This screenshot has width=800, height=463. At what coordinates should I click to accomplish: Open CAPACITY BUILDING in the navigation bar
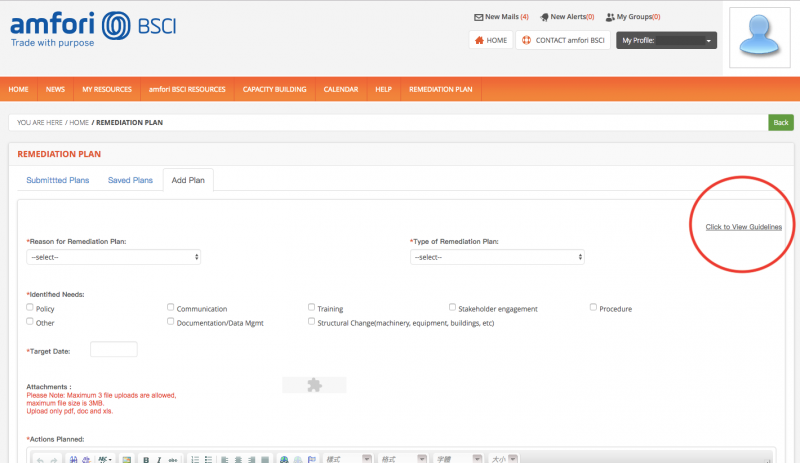[x=274, y=89]
